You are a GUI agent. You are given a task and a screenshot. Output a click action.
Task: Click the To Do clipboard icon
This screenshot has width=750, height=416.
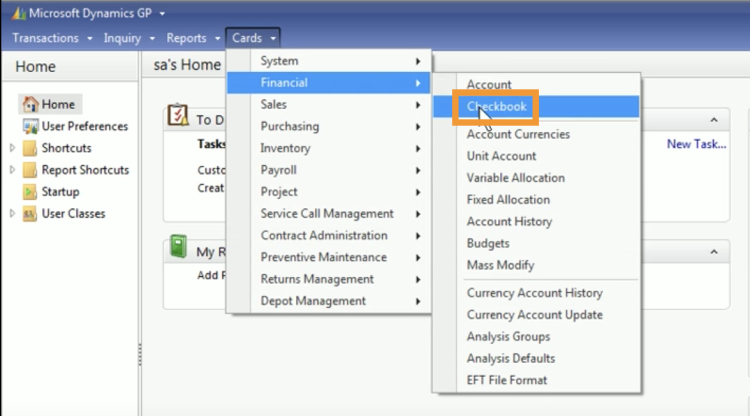click(x=177, y=115)
